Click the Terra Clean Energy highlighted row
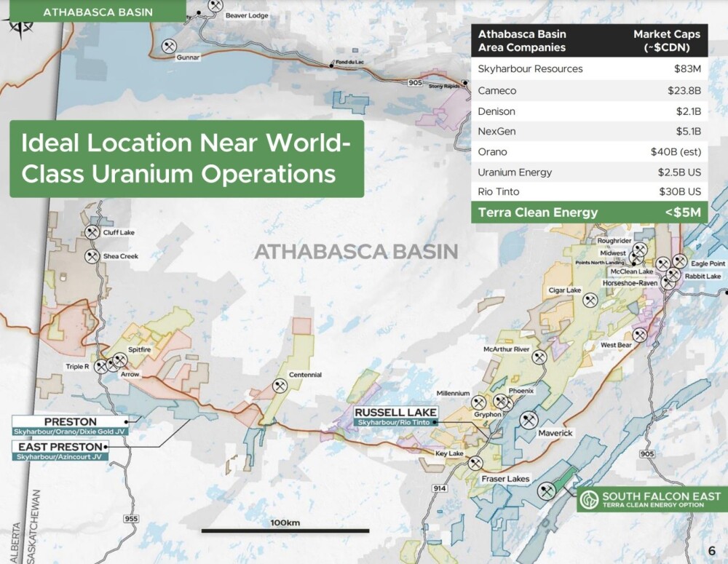This screenshot has height=564, width=728. (x=590, y=213)
